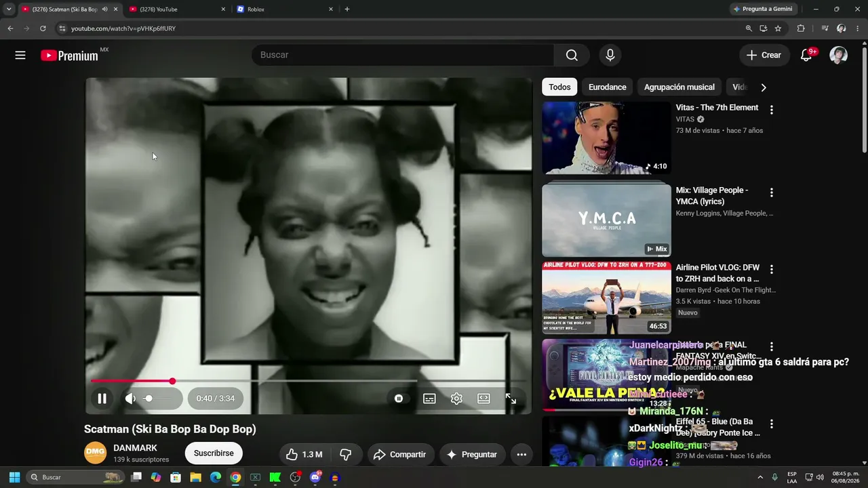Select the Todos filter chip
Screen dimensions: 868x488
pos(559,87)
